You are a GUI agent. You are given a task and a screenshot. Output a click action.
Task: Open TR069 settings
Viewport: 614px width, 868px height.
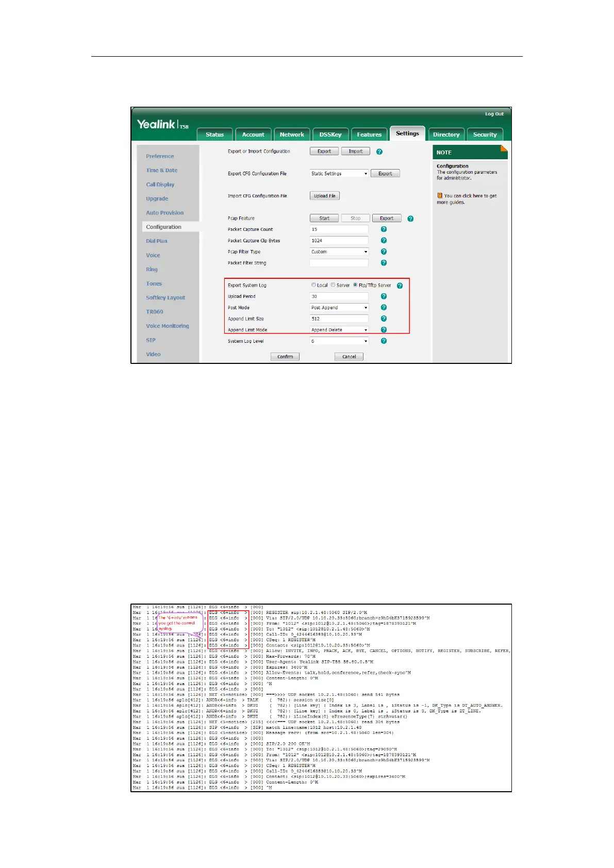pos(155,312)
